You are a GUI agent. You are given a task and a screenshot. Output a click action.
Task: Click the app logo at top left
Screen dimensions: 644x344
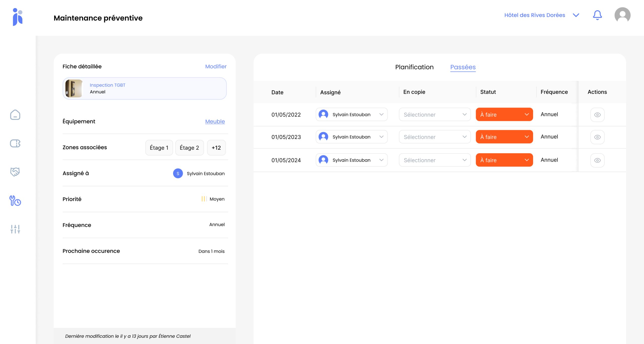click(18, 17)
